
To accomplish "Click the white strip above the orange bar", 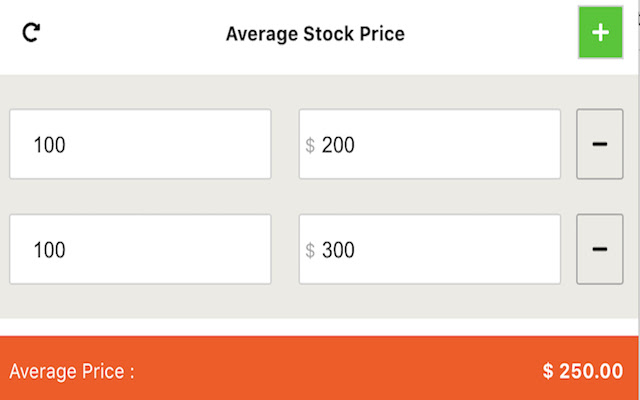I will pyautogui.click(x=320, y=328).
